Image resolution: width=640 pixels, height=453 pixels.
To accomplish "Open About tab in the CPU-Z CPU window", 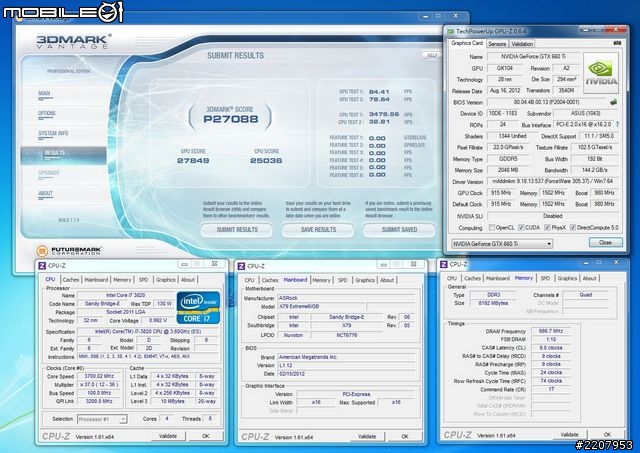I will [187, 280].
